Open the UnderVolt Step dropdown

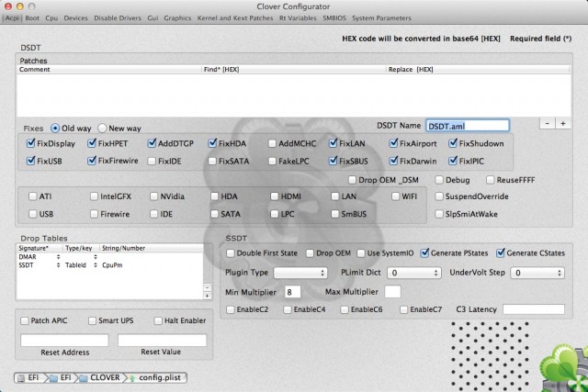pyautogui.click(x=537, y=273)
